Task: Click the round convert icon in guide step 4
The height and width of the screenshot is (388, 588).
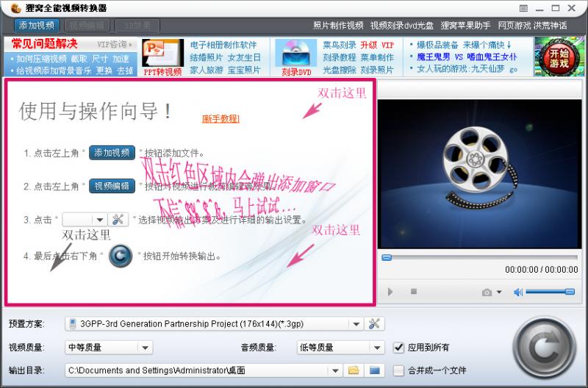Action: [x=121, y=256]
